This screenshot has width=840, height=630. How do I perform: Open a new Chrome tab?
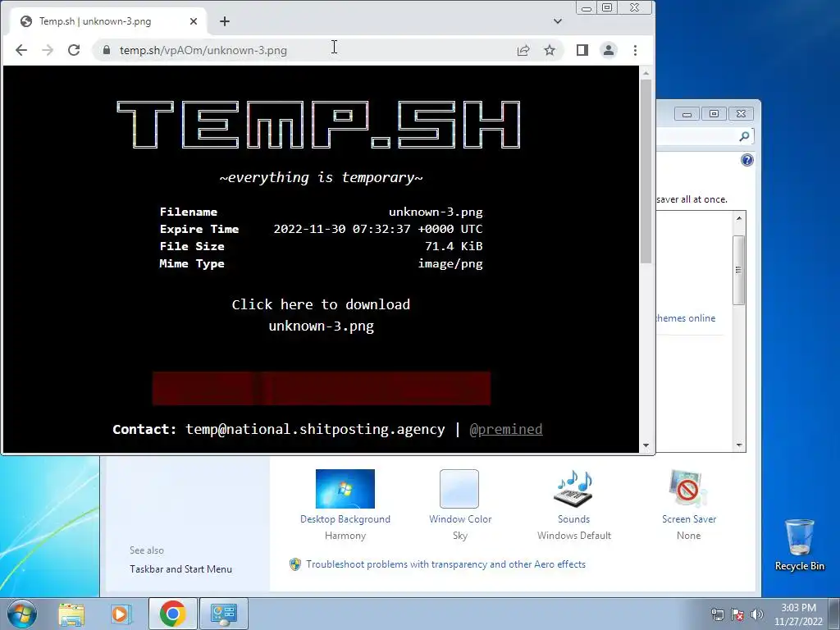(225, 21)
